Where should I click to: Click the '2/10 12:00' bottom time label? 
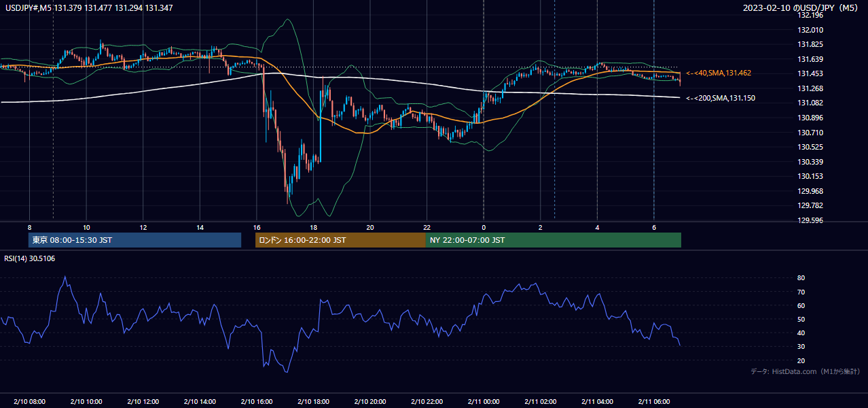pyautogui.click(x=143, y=402)
